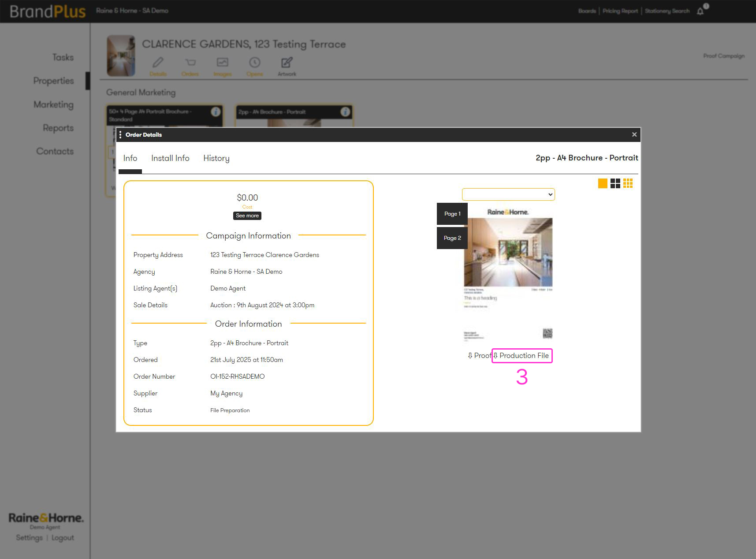This screenshot has height=559, width=756.
Task: Open the Opens clock icon
Action: click(x=254, y=63)
